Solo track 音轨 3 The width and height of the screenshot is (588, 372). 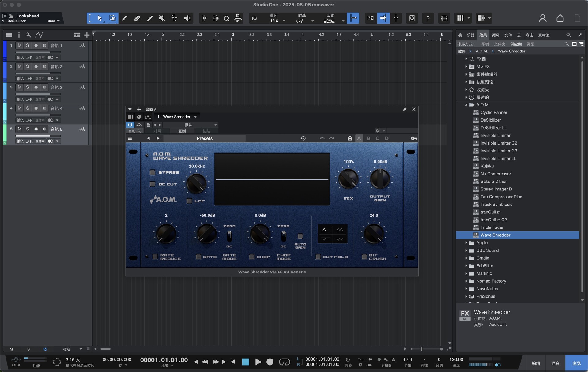[x=28, y=87]
